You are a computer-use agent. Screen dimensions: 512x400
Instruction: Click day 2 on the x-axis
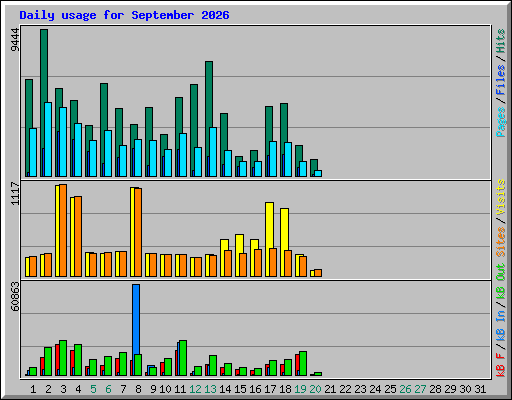pos(48,389)
